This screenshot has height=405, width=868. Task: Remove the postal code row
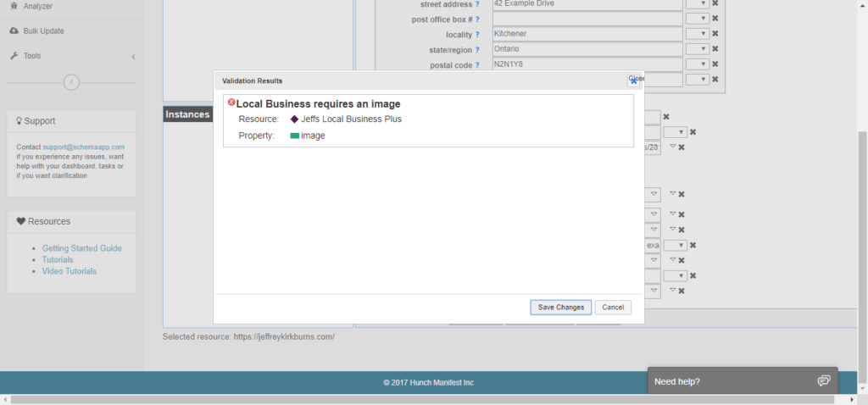[x=715, y=64]
